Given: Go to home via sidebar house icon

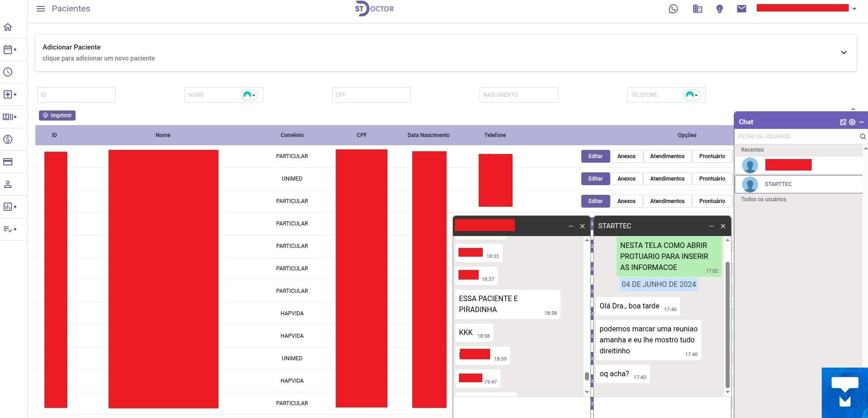Looking at the screenshot, I should (x=8, y=27).
